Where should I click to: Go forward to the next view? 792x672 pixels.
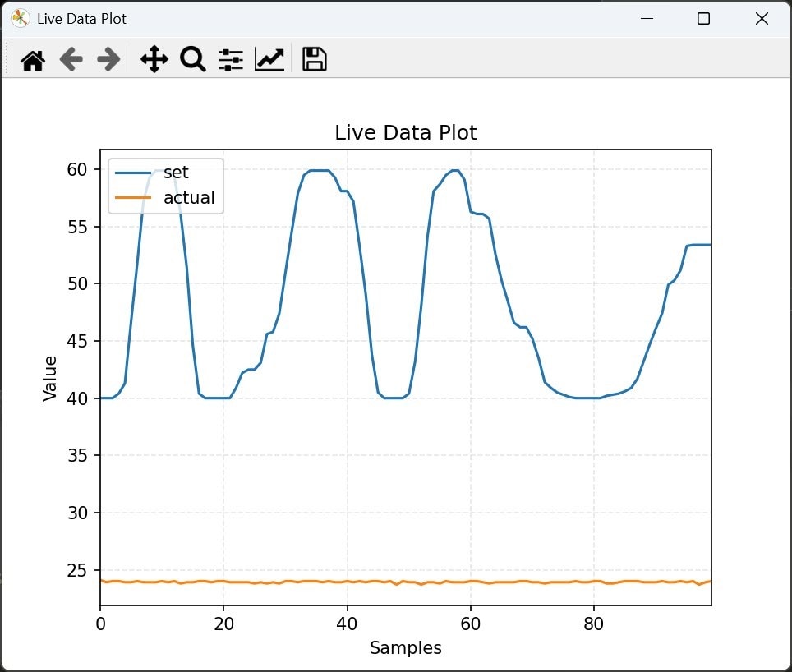click(108, 60)
